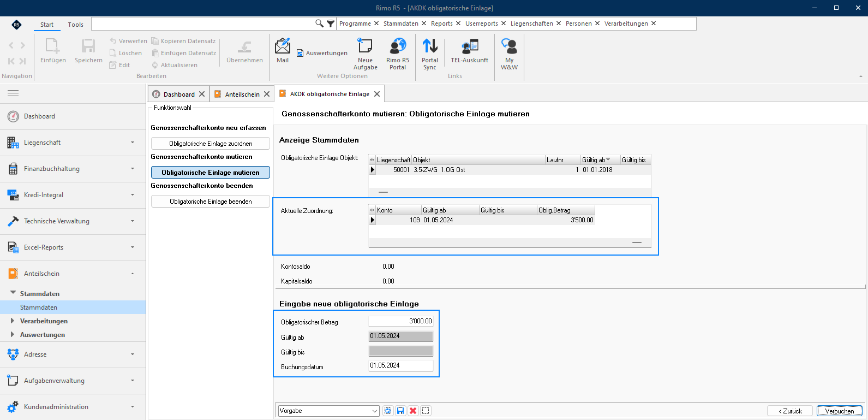The width and height of the screenshot is (868, 420).
Task: Click the empty dotted-square icon in bottom bar
Action: pos(426,411)
